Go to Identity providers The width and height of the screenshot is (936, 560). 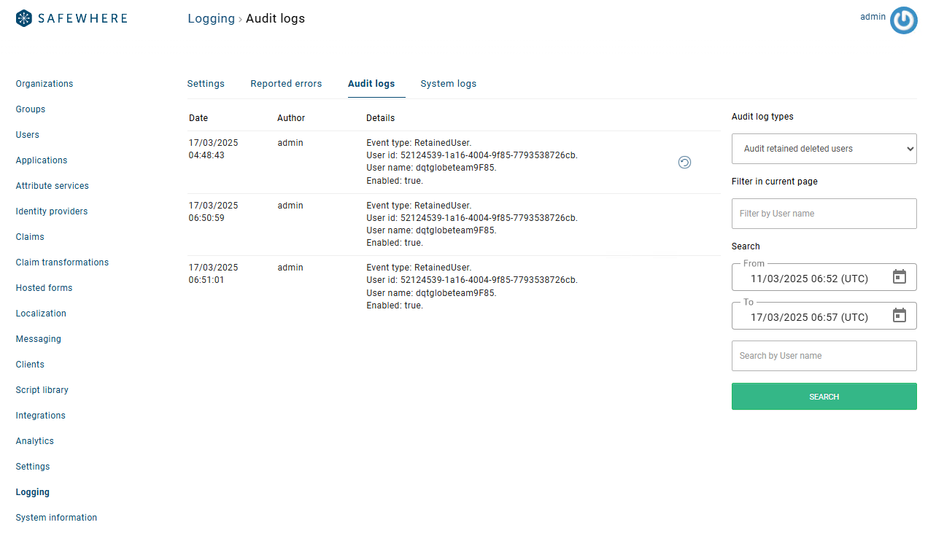pos(52,211)
